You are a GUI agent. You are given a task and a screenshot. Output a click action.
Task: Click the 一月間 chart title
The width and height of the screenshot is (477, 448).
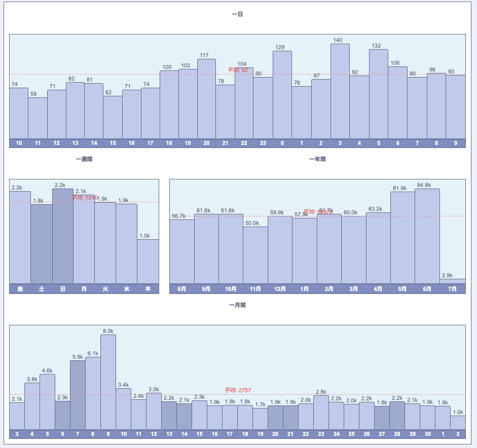[237, 306]
